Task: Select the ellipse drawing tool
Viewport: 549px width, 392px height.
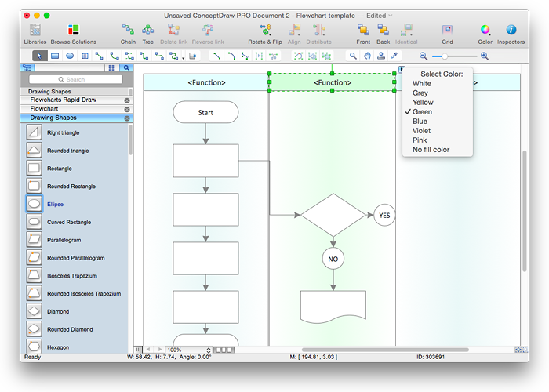Action: (x=70, y=56)
